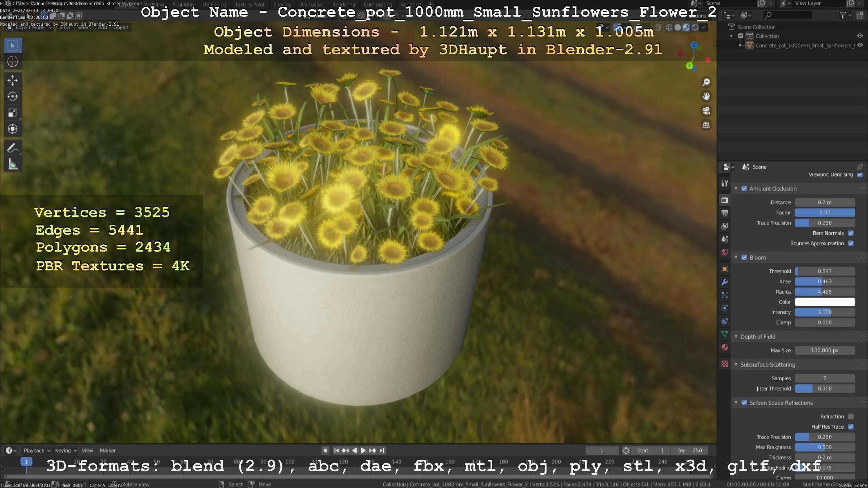Toggle Half Res Trace checkbox
The image size is (868, 488).
[x=851, y=427]
